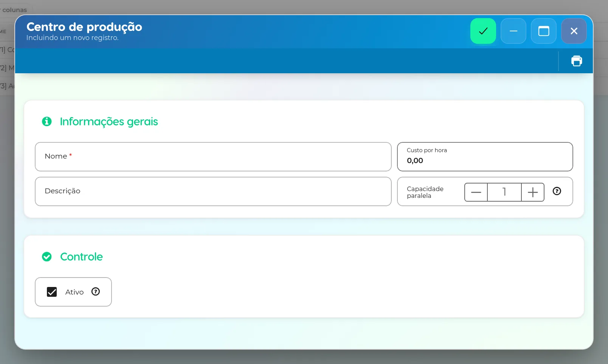Decrease Capacidade paralela with the minus button
The height and width of the screenshot is (364, 608).
pos(476,192)
